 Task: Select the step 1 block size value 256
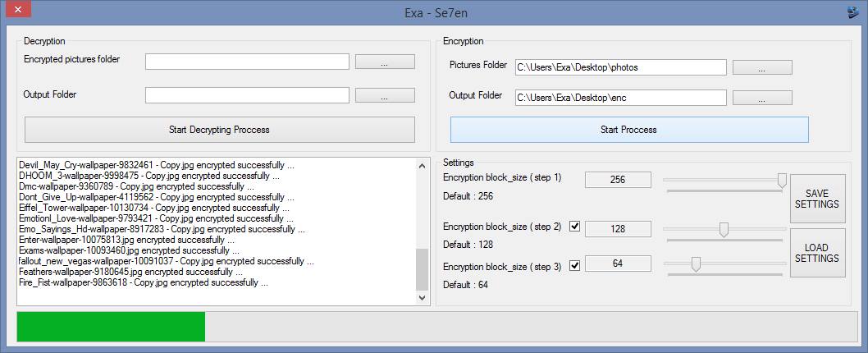click(618, 179)
